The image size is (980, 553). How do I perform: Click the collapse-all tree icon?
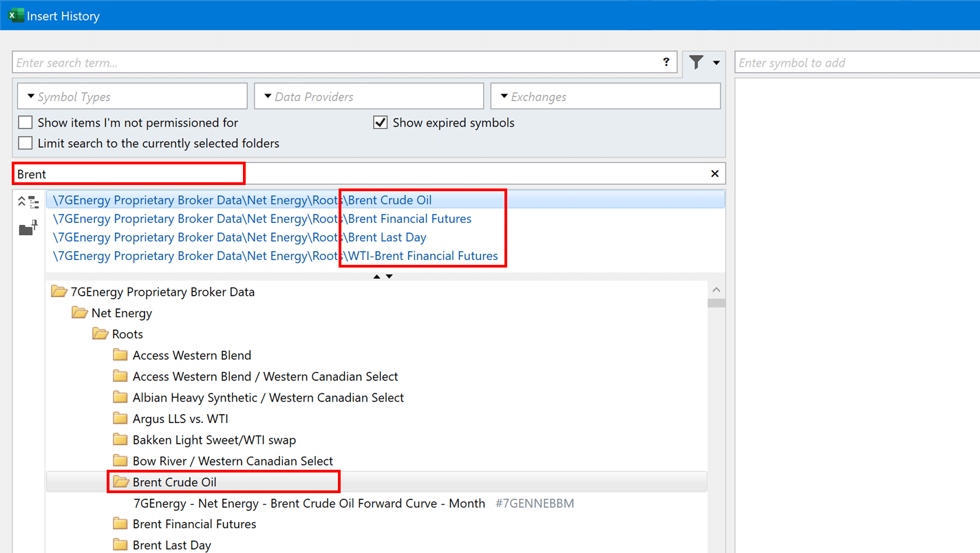coord(28,202)
